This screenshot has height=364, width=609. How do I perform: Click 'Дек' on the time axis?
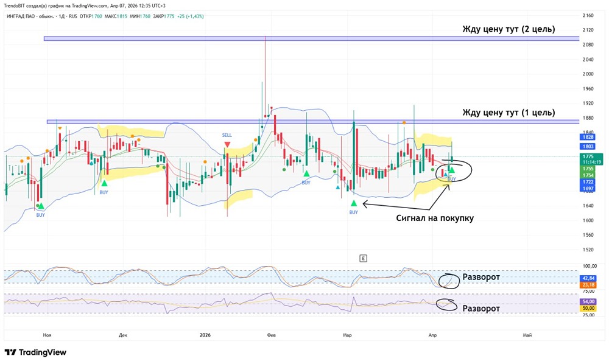(123, 335)
